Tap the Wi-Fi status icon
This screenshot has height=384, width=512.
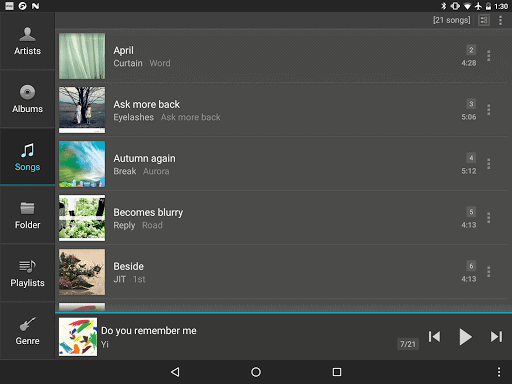468,6
